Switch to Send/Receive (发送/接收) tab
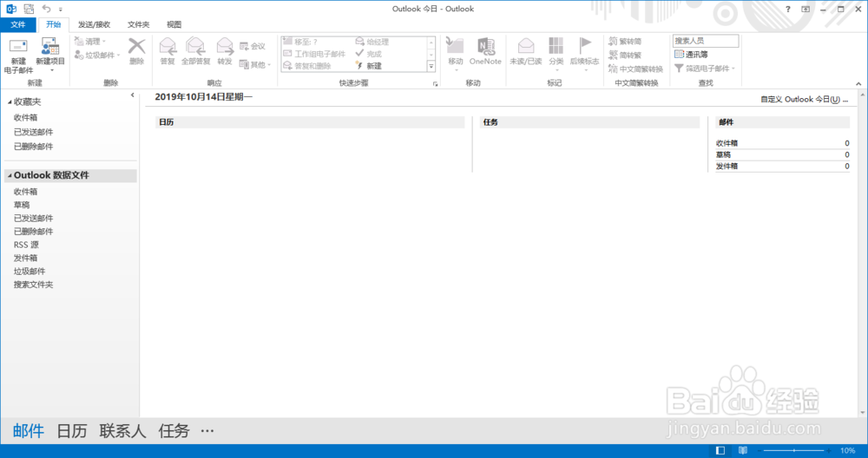The height and width of the screenshot is (458, 868). [94, 24]
